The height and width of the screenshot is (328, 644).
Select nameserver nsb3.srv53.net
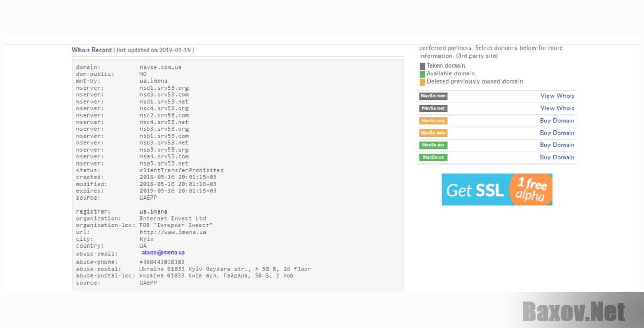(164, 143)
